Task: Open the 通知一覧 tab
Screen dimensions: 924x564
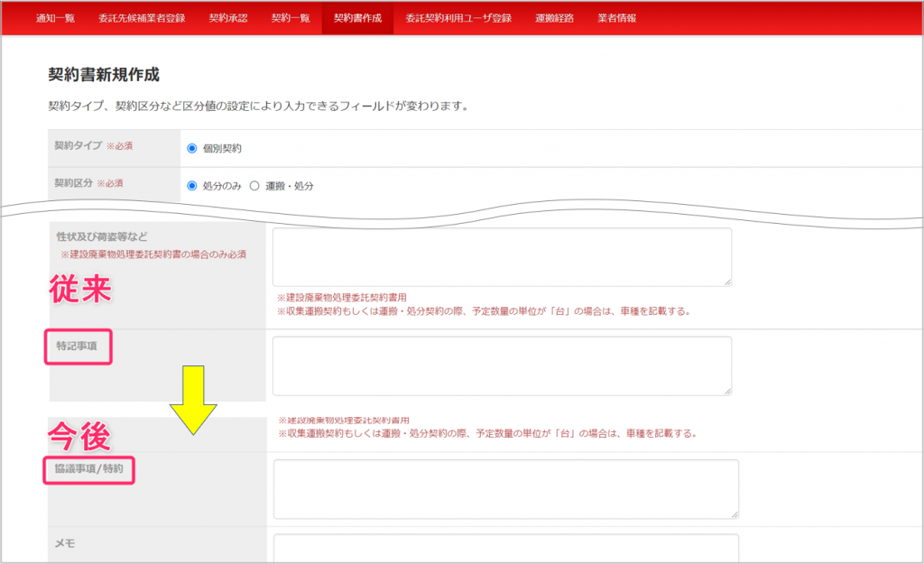Action: pos(55,18)
